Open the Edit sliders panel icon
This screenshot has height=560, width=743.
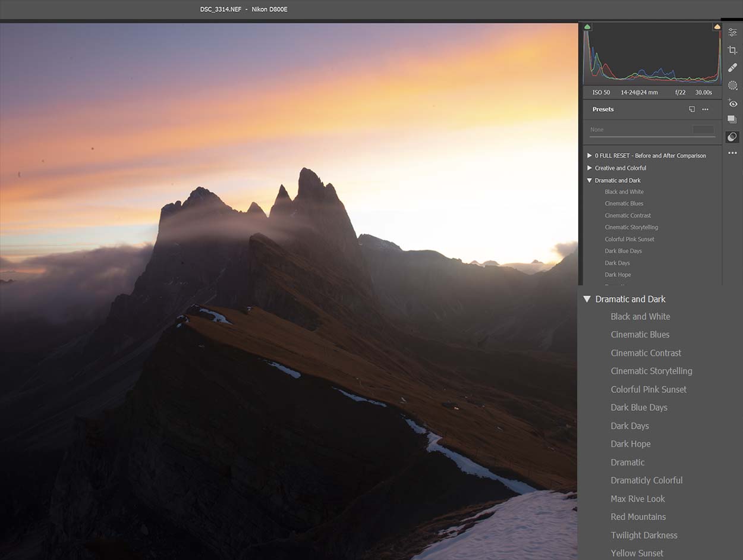[732, 33]
